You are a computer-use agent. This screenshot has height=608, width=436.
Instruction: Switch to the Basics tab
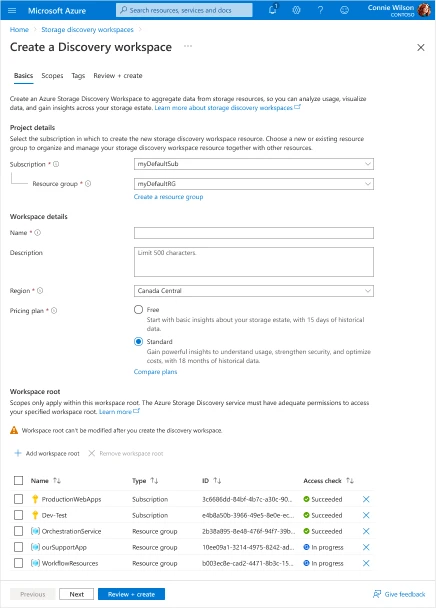23,76
